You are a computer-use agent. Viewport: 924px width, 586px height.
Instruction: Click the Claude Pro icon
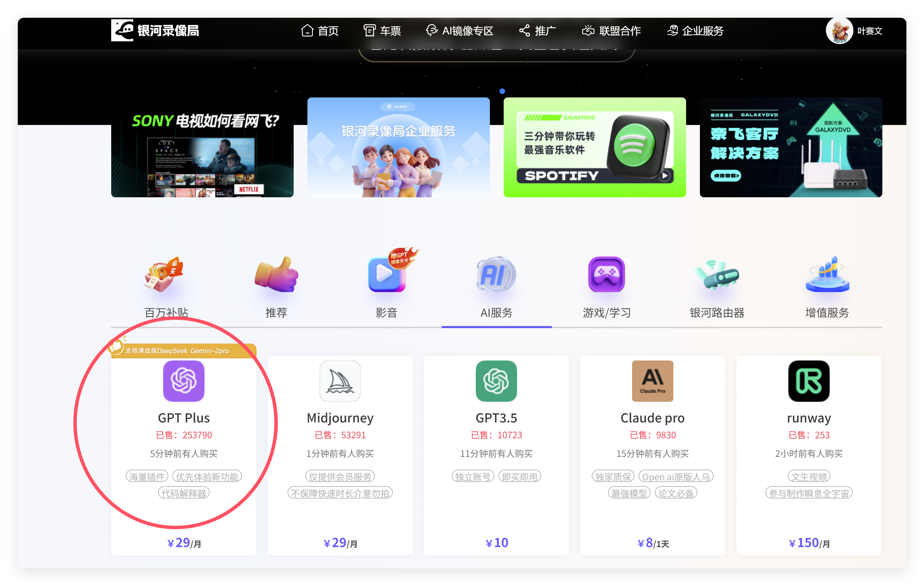[652, 381]
